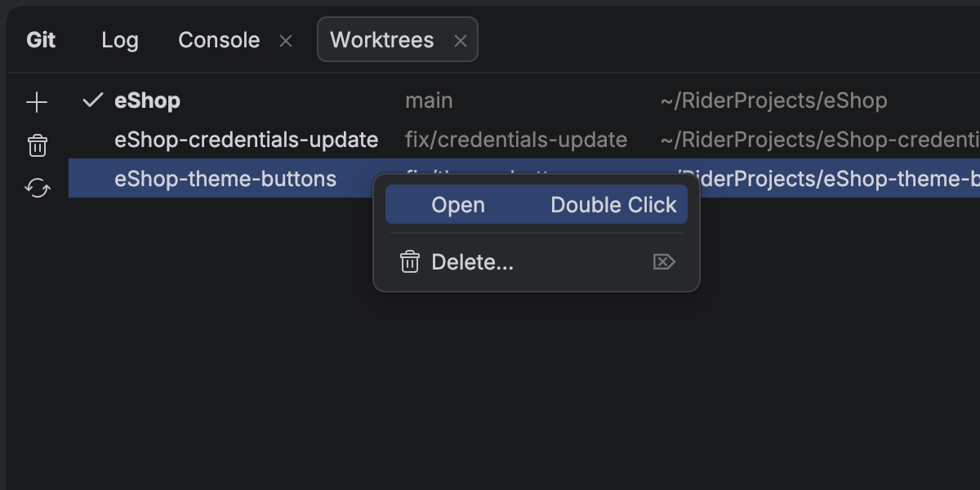Screen dimensions: 980x490
Task: Select the eShop worktree row
Action: pyautogui.click(x=147, y=100)
